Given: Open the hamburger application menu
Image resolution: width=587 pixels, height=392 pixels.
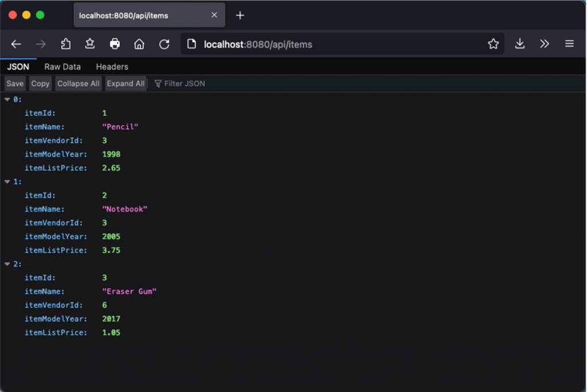Looking at the screenshot, I should coord(569,44).
